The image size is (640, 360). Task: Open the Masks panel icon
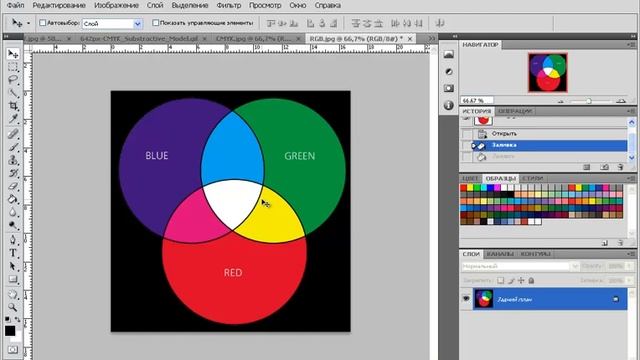click(x=449, y=88)
